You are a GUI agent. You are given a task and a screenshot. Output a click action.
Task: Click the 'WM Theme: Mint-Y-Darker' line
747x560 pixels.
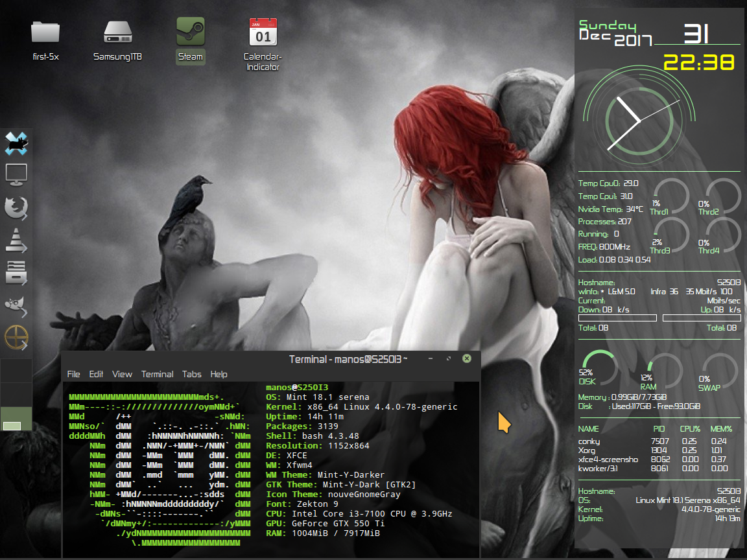tap(325, 475)
